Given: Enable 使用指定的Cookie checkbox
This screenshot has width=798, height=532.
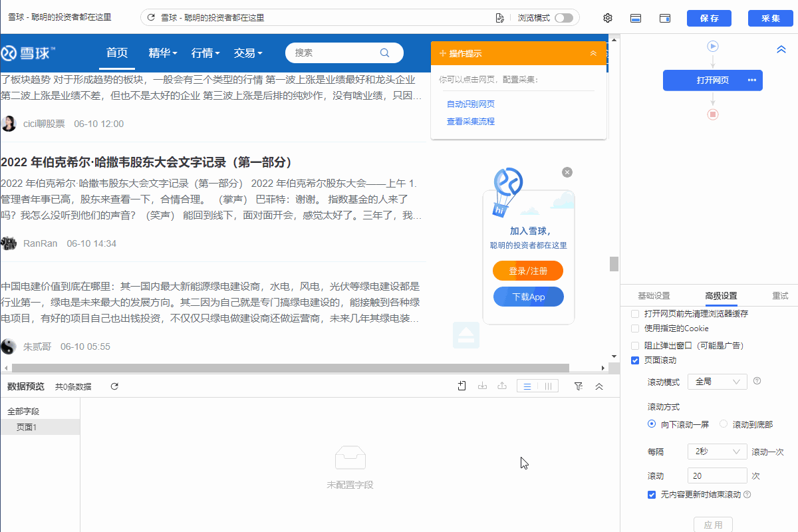Looking at the screenshot, I should pyautogui.click(x=635, y=329).
